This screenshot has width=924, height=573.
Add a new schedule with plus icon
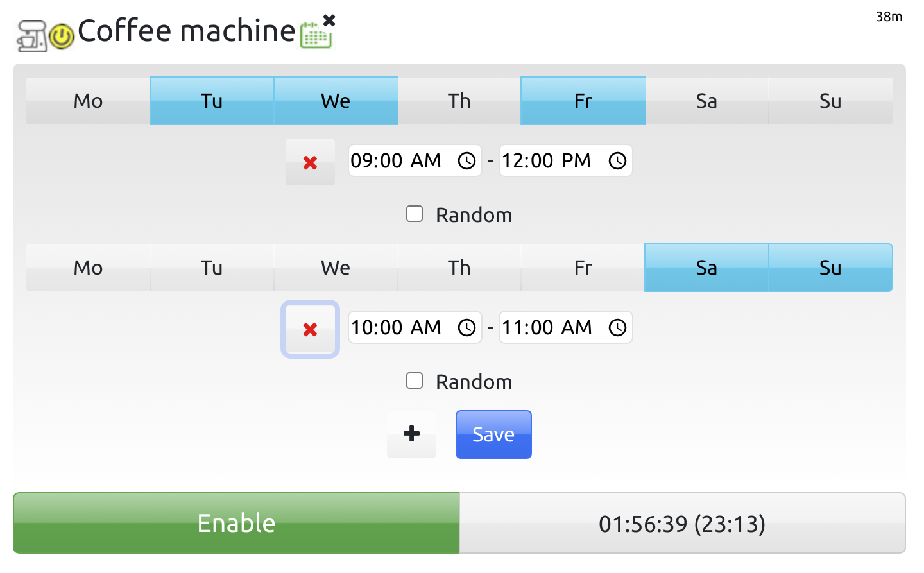point(411,434)
